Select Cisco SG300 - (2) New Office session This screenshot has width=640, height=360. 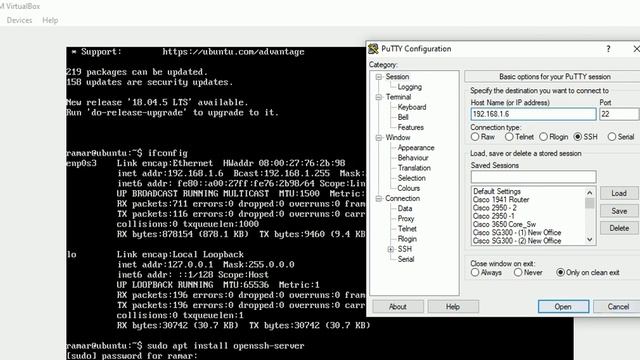coord(517,240)
